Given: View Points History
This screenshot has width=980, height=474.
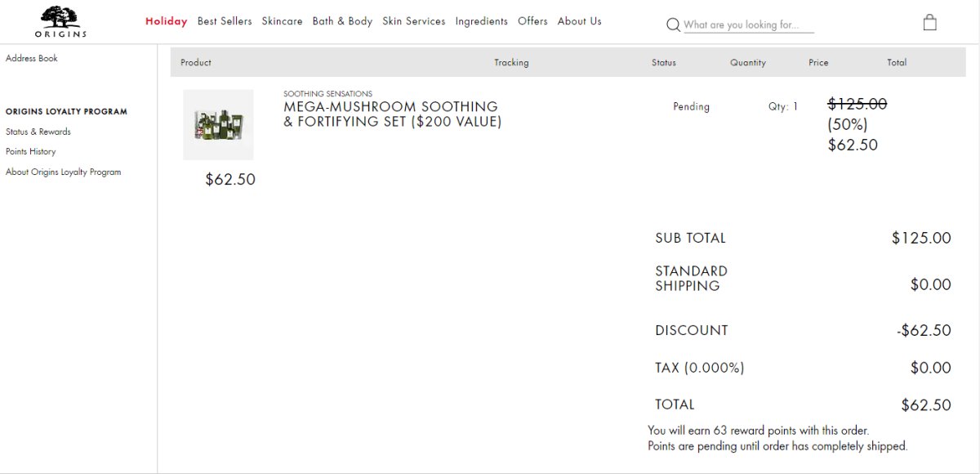Looking at the screenshot, I should pyautogui.click(x=31, y=151).
